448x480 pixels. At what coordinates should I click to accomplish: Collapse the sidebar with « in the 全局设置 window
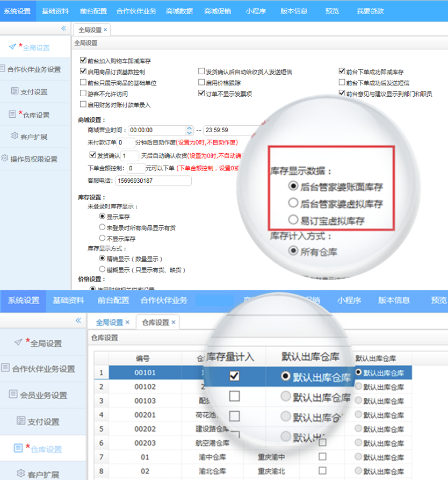coord(63,28)
